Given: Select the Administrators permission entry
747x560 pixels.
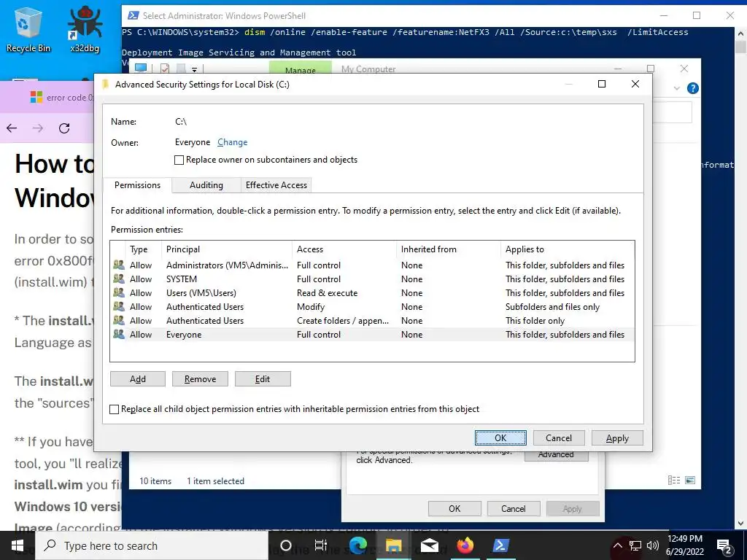Looking at the screenshot, I should tap(373, 265).
